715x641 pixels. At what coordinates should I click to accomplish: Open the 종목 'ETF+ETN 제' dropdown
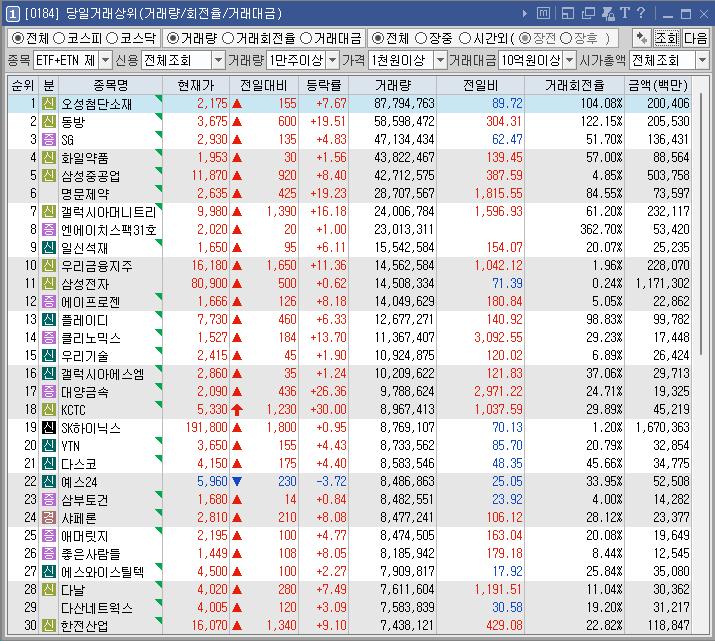105,60
